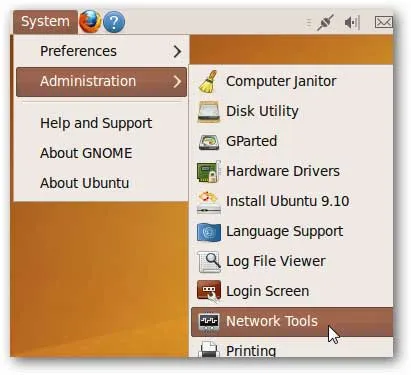Viewport: 411px width, 375px height.
Task: Click the panel applet drag handle
Action: tap(309, 23)
